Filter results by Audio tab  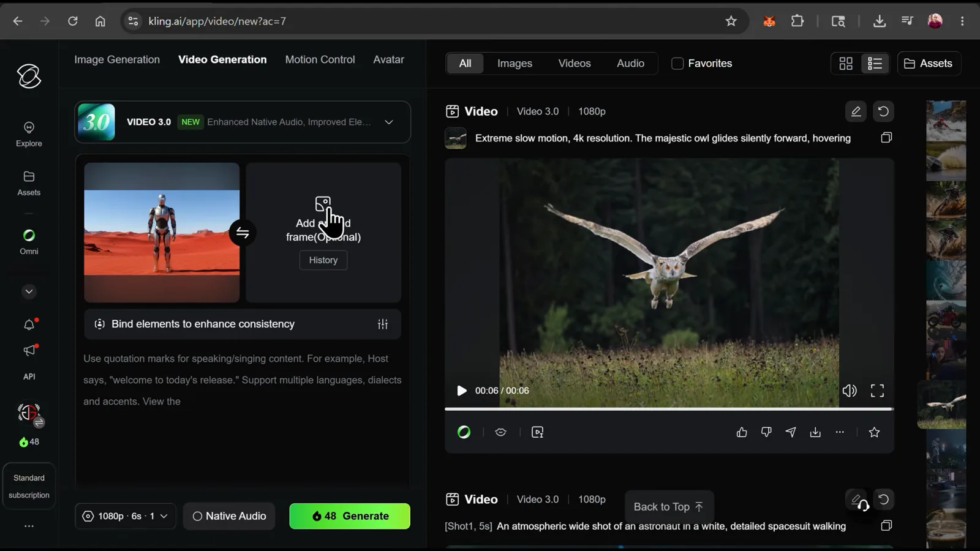pyautogui.click(x=630, y=63)
